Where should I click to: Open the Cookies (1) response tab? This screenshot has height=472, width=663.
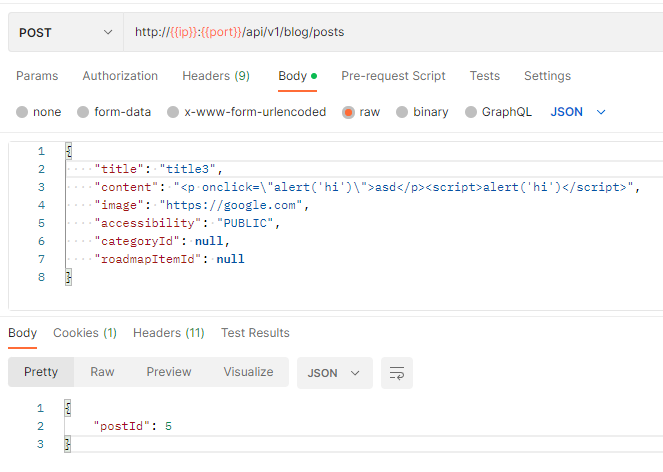coord(85,333)
